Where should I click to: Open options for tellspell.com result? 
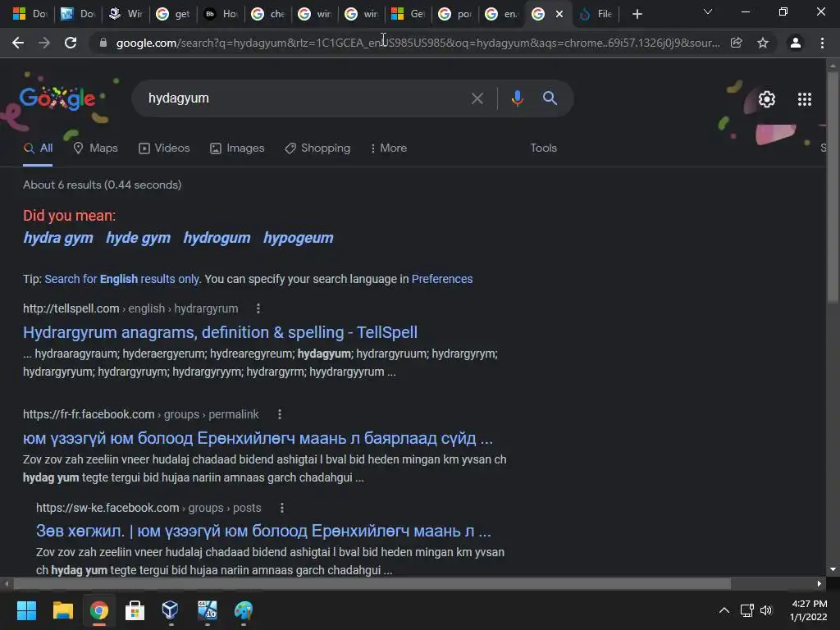click(x=258, y=308)
